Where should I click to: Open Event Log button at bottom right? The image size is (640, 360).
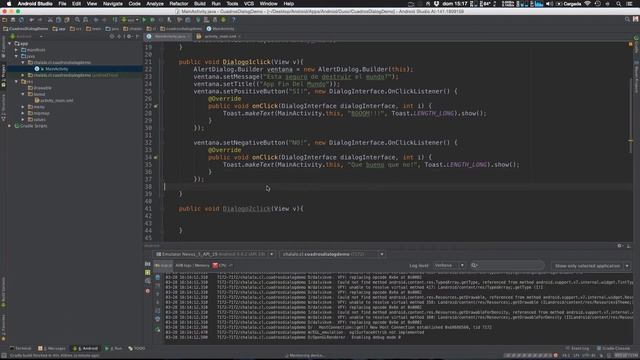[x=578, y=349]
